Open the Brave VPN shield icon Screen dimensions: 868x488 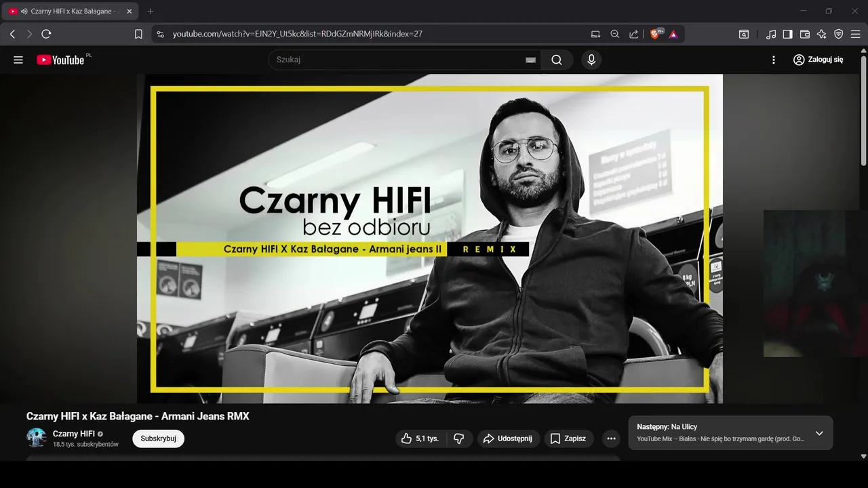[x=839, y=34]
